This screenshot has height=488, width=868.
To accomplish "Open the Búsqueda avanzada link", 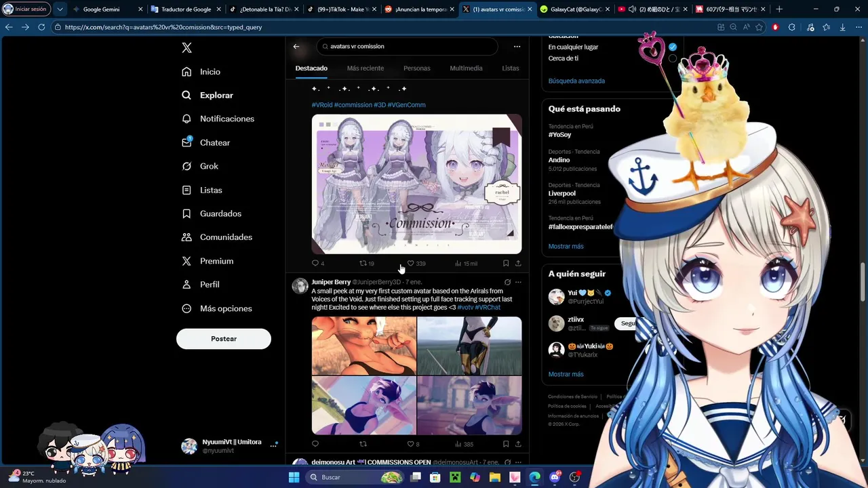I will [x=576, y=81].
